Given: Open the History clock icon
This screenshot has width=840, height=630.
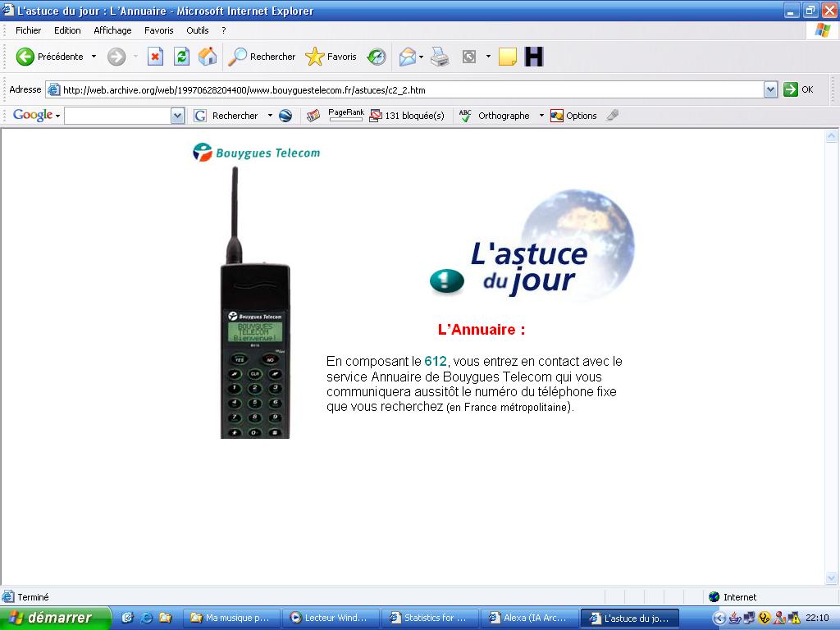Looking at the screenshot, I should [377, 57].
